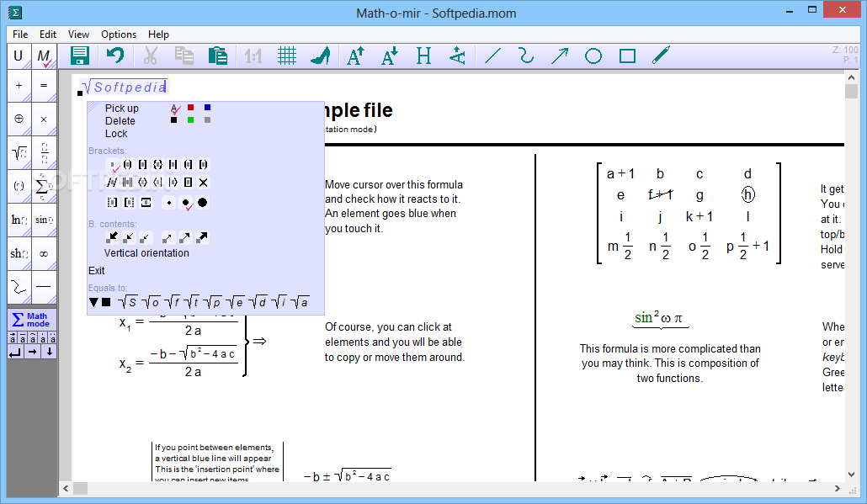Select the small dot option
The width and height of the screenshot is (867, 504).
coord(169,203)
